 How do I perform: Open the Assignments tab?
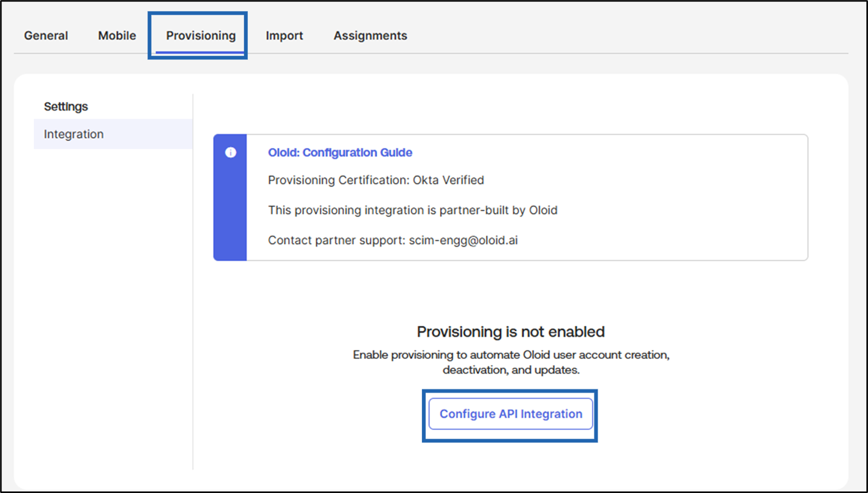370,36
